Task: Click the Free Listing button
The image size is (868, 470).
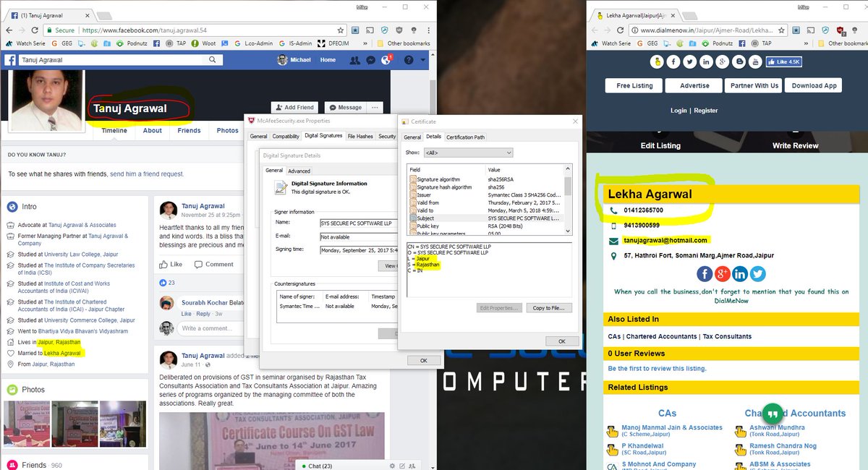Action: [634, 85]
